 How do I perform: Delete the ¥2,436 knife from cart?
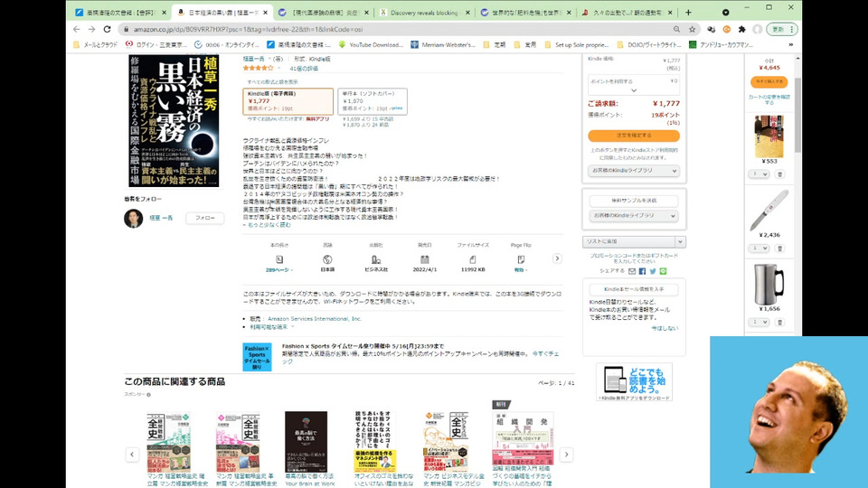click(780, 249)
